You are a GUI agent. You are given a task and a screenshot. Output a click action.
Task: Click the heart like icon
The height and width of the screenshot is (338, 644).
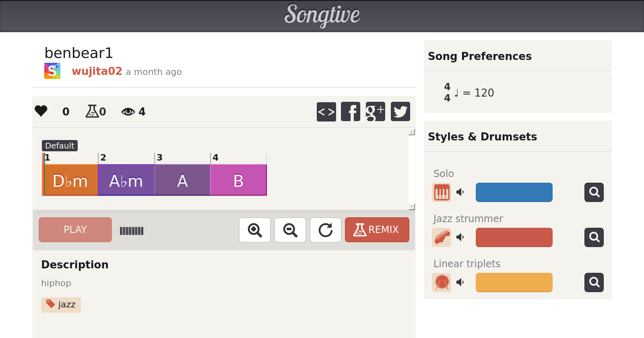coord(41,111)
